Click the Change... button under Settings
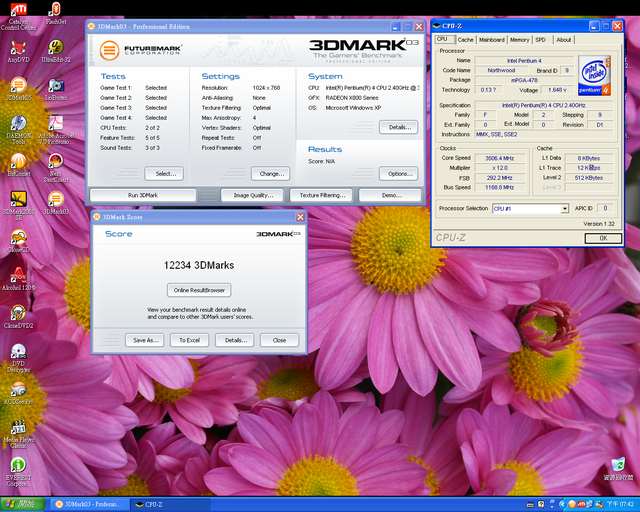640x512 pixels. pos(271,174)
